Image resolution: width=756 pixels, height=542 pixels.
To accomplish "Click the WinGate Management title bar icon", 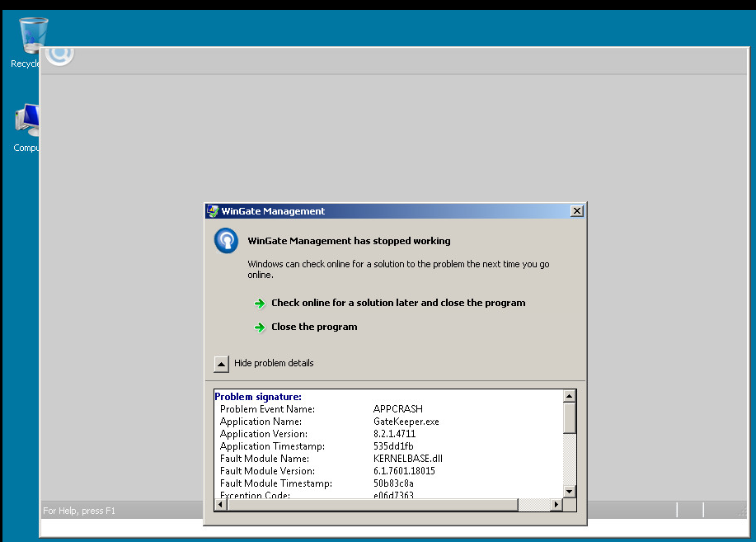I will pos(212,211).
